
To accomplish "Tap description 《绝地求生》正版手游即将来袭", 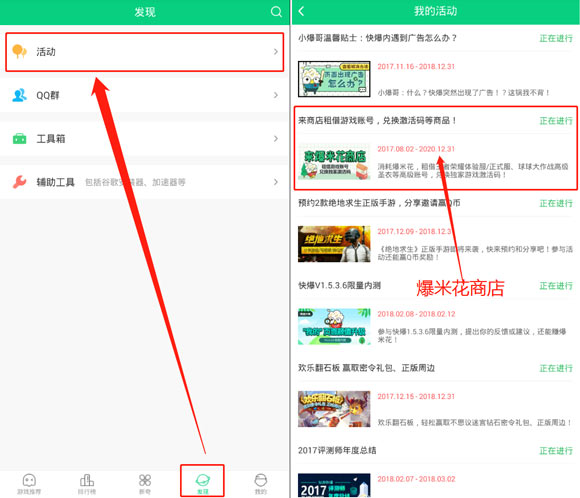I will click(x=475, y=253).
